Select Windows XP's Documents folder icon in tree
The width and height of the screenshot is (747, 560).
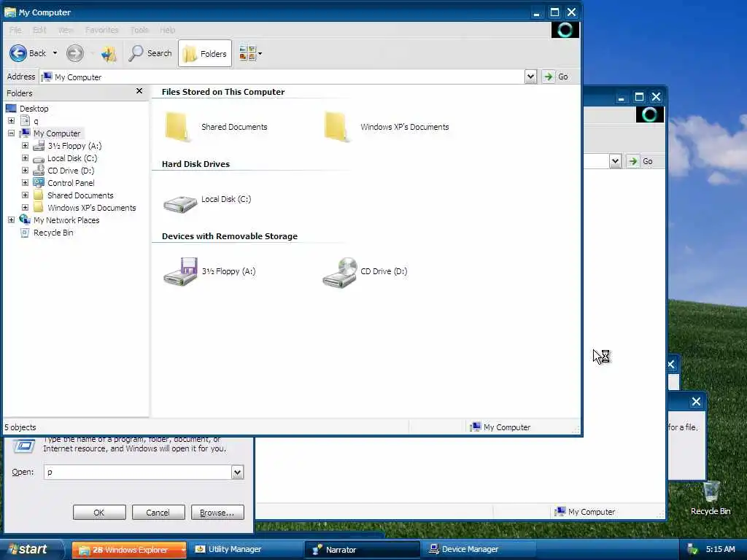click(x=39, y=208)
